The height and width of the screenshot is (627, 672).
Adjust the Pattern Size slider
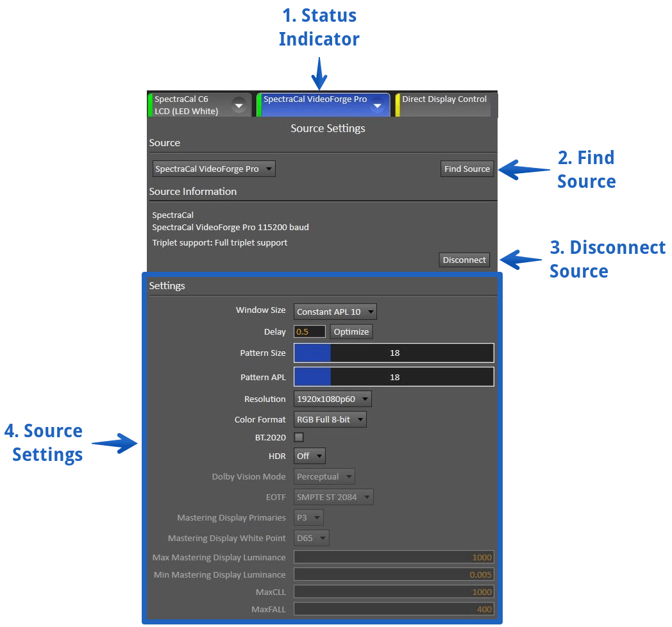click(394, 353)
